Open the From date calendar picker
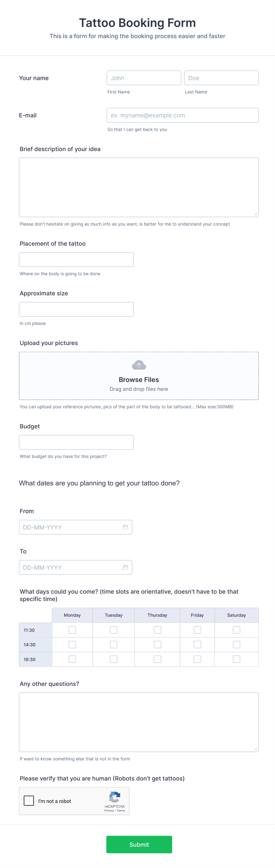This screenshot has width=275, height=868. point(125,527)
